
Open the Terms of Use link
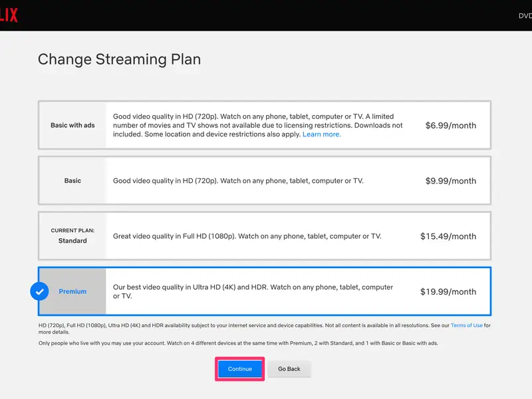[x=466, y=325]
